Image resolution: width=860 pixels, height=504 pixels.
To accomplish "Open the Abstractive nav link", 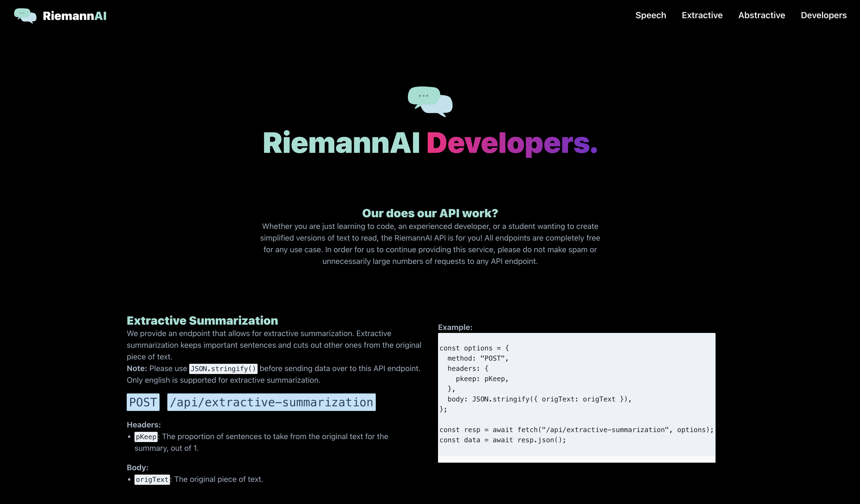I will pyautogui.click(x=761, y=15).
